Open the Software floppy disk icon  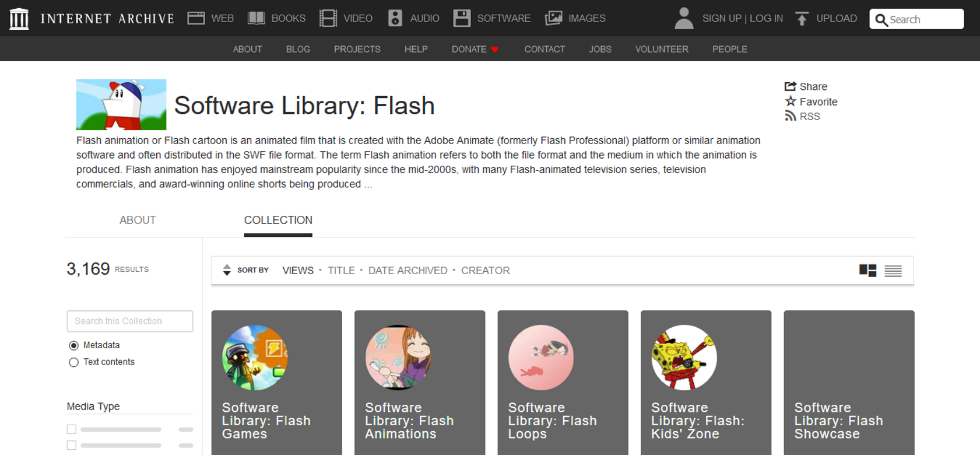pos(462,18)
